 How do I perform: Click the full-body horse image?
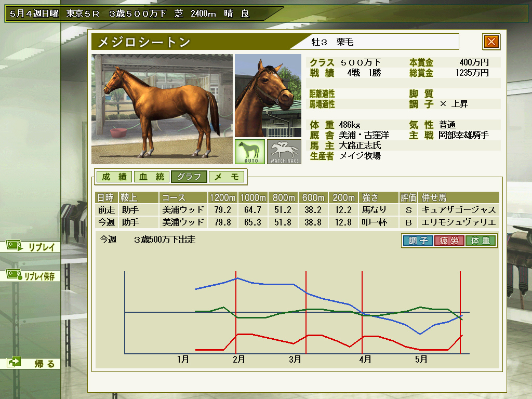162,109
